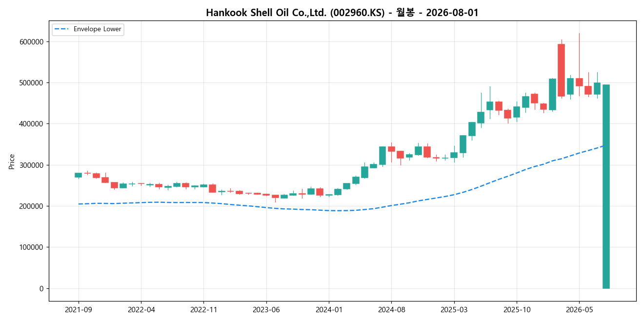Click the first green candle at 2021-09
This screenshot has height=322, width=644.
[x=79, y=175]
